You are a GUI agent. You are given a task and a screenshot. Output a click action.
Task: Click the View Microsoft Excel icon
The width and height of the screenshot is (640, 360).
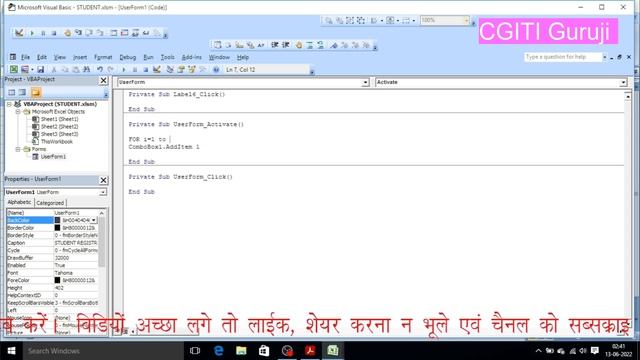point(13,69)
